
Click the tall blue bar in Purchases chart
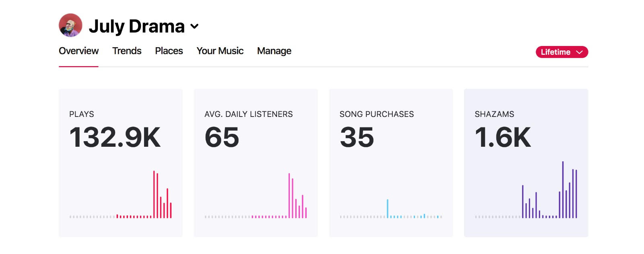pos(388,208)
